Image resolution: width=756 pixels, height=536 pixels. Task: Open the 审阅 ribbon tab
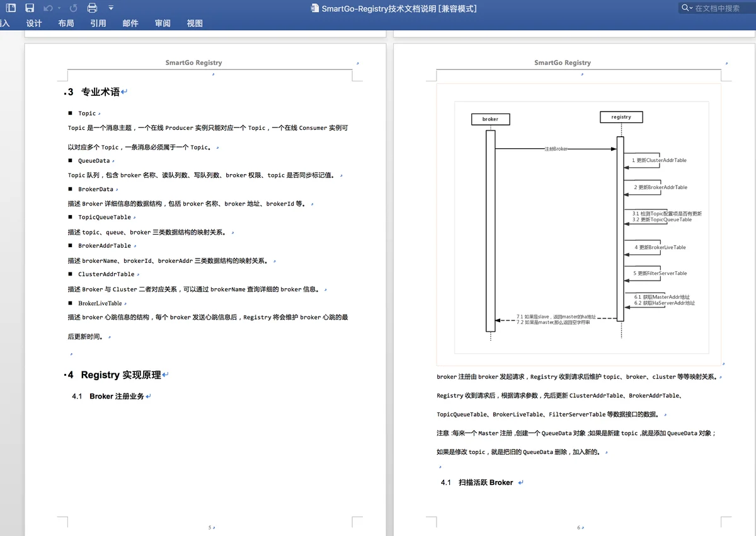[x=163, y=23]
